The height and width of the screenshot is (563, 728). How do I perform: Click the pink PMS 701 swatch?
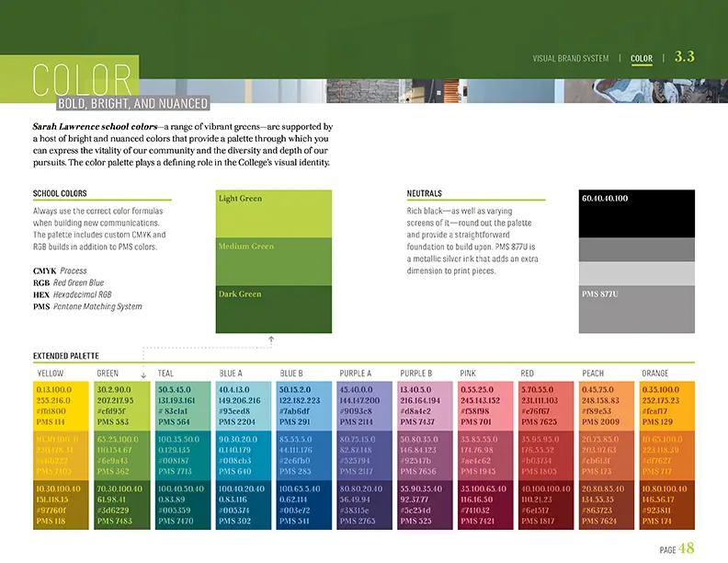[485, 406]
